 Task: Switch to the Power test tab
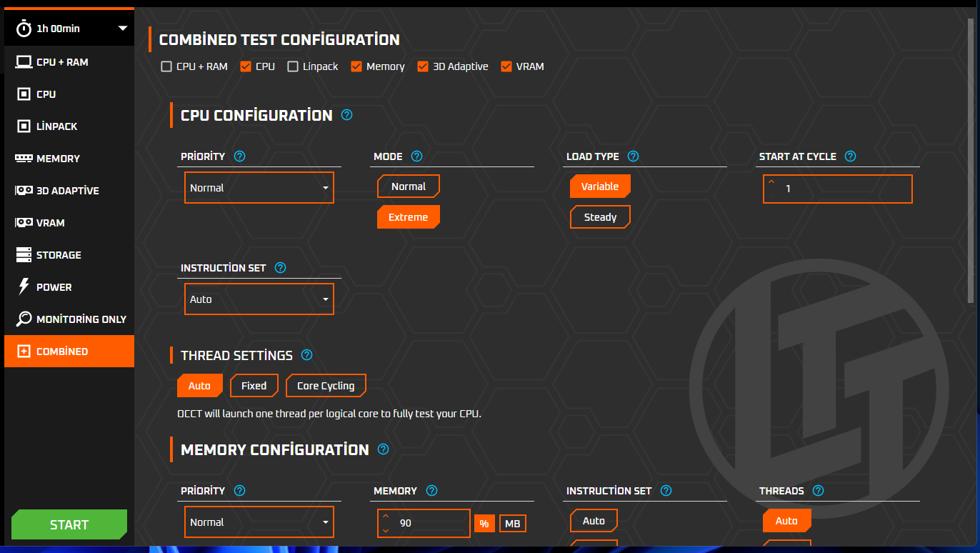(x=69, y=287)
